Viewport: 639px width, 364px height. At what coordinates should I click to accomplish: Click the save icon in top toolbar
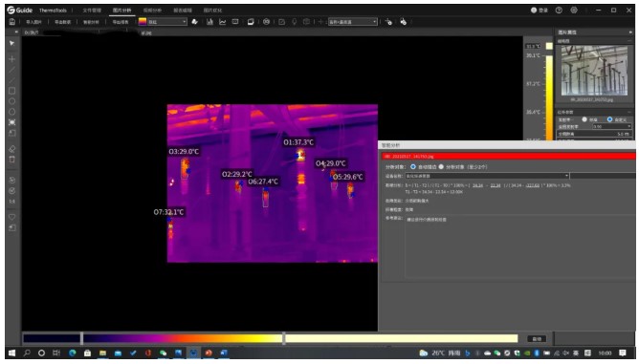(11, 22)
